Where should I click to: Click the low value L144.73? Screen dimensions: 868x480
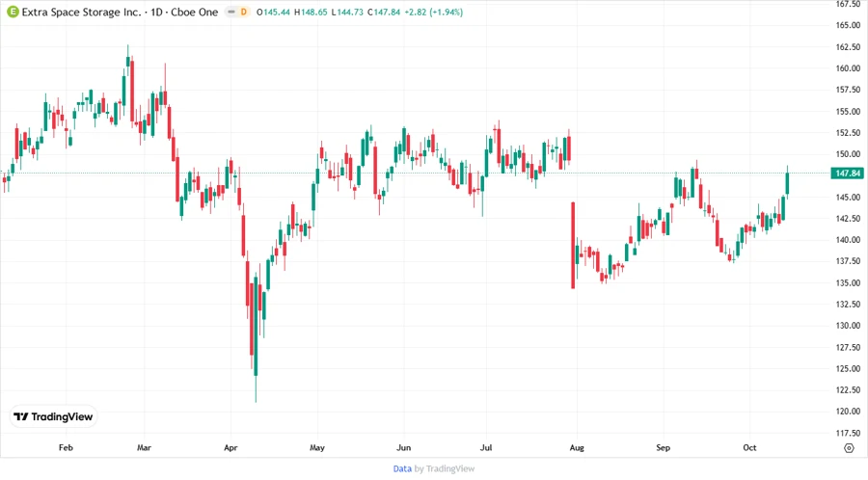(x=347, y=12)
